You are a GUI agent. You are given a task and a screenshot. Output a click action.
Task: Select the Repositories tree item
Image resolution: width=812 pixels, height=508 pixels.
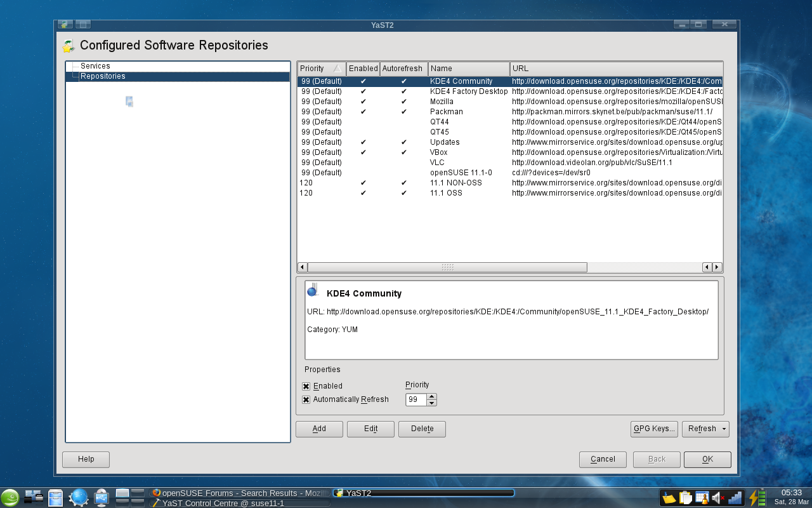tap(103, 76)
